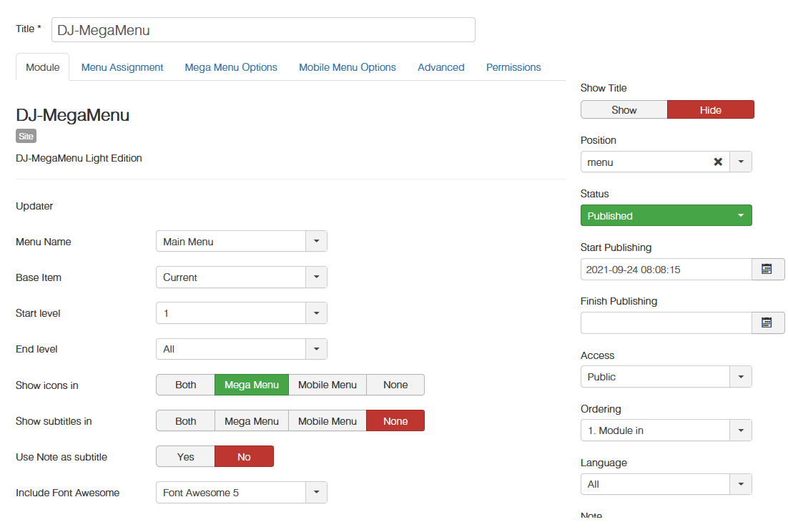
Task: Set Show Title to Show
Action: point(624,110)
